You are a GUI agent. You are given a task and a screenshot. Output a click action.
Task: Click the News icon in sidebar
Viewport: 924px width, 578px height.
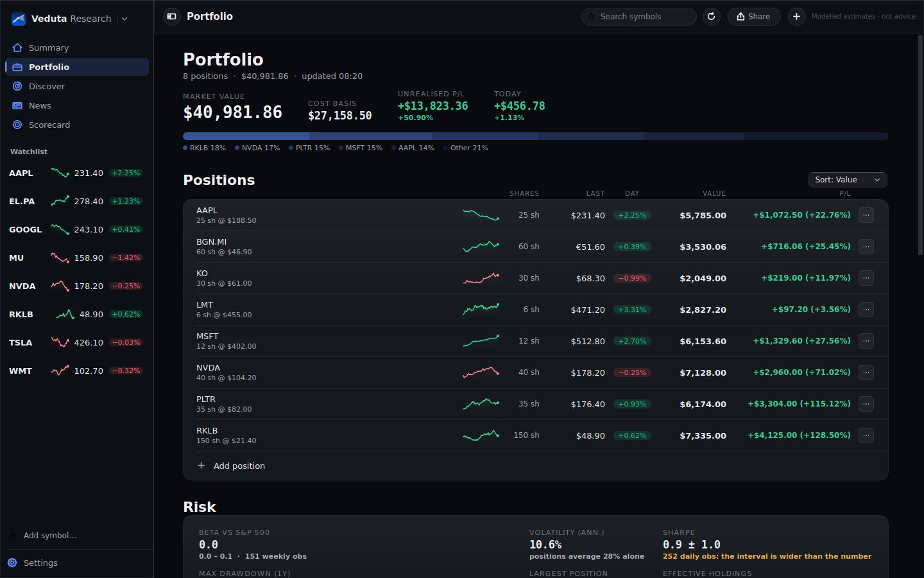pyautogui.click(x=17, y=105)
